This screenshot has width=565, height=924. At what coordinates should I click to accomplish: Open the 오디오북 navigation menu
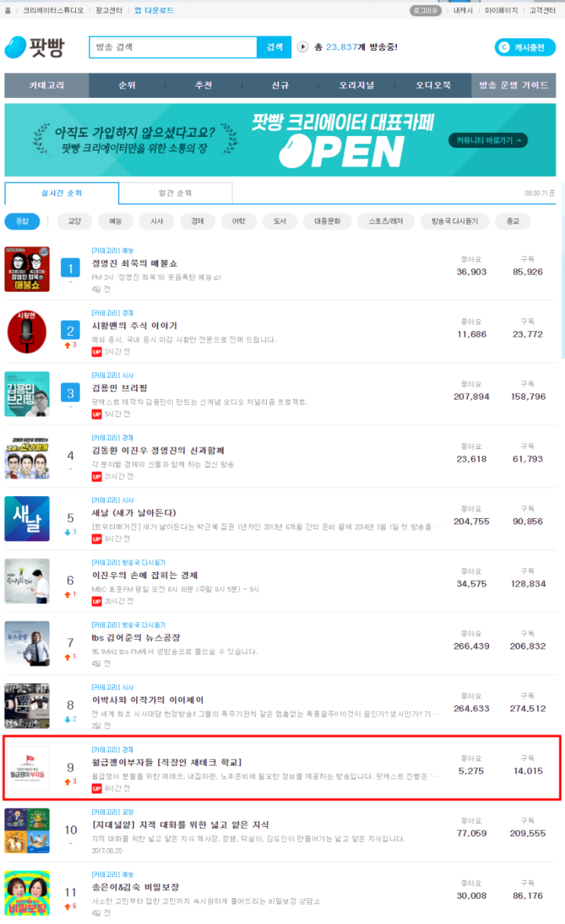(433, 85)
